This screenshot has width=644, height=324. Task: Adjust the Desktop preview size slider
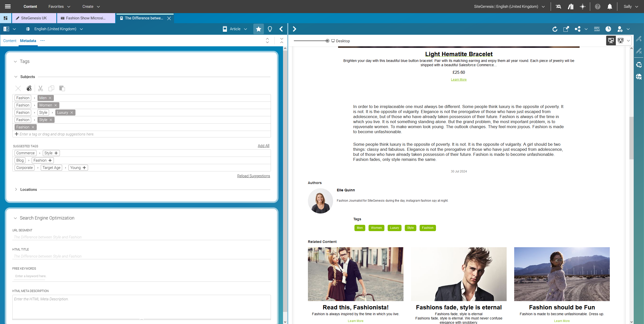coord(327,41)
